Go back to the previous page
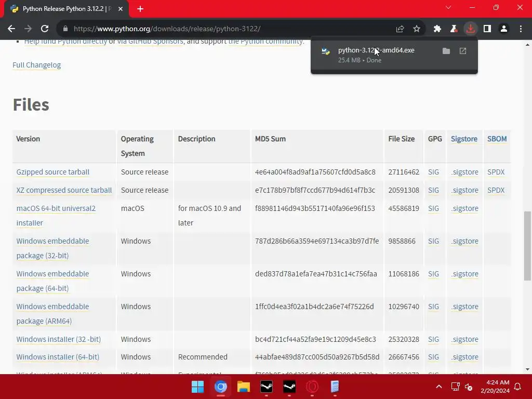 point(11,29)
